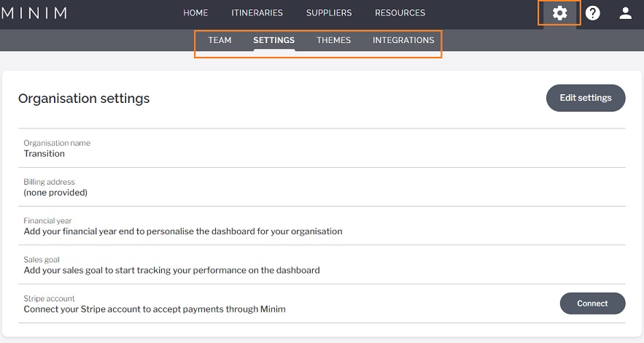
Task: Click the MINIM logo
Action: click(x=34, y=13)
